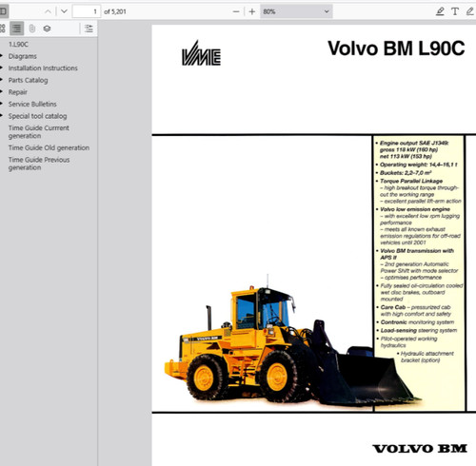476x466 pixels.
Task: Expand the Diagrams outline section
Action: [x=1, y=56]
